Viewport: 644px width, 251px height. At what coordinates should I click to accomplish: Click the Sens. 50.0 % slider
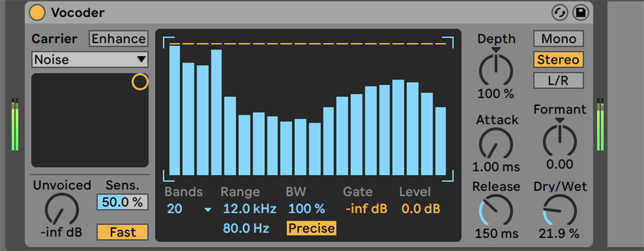[x=122, y=202]
